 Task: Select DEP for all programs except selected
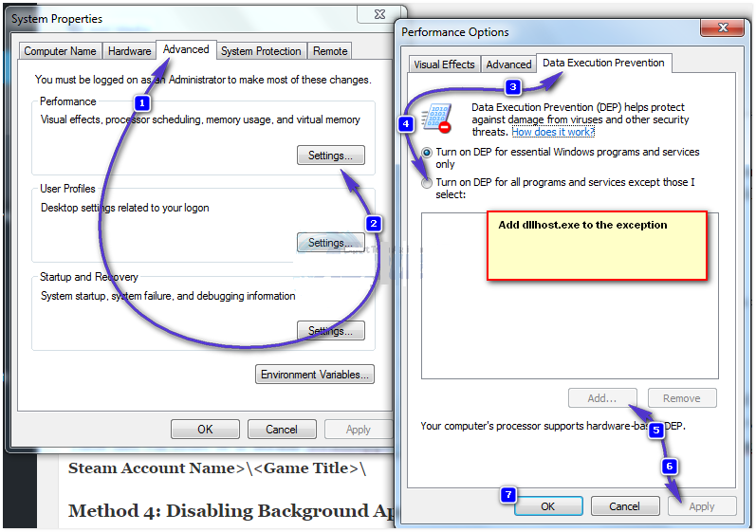pos(427,182)
